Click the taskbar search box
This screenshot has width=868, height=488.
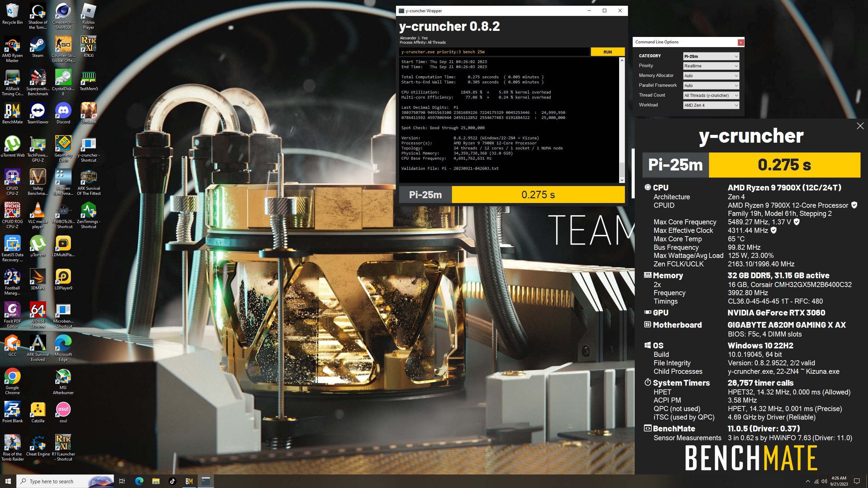click(x=65, y=481)
